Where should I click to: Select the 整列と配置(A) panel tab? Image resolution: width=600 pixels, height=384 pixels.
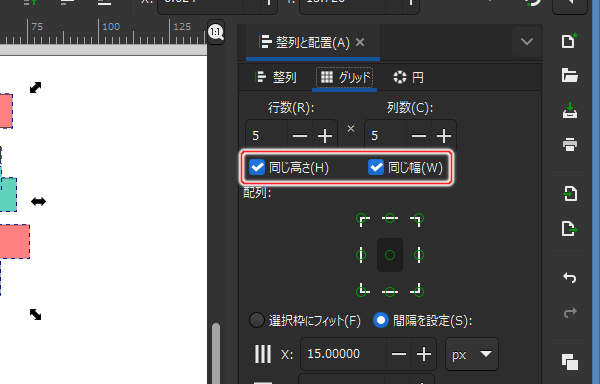point(313,42)
